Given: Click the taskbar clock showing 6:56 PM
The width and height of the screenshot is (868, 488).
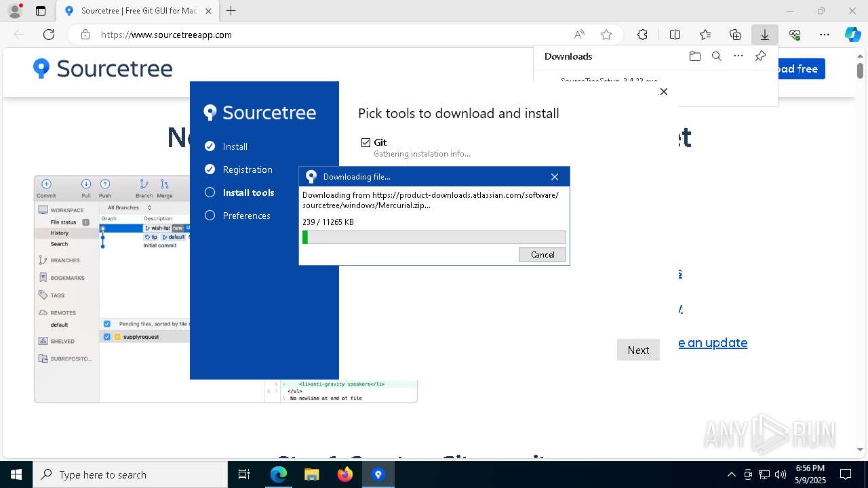Looking at the screenshot, I should [810, 474].
